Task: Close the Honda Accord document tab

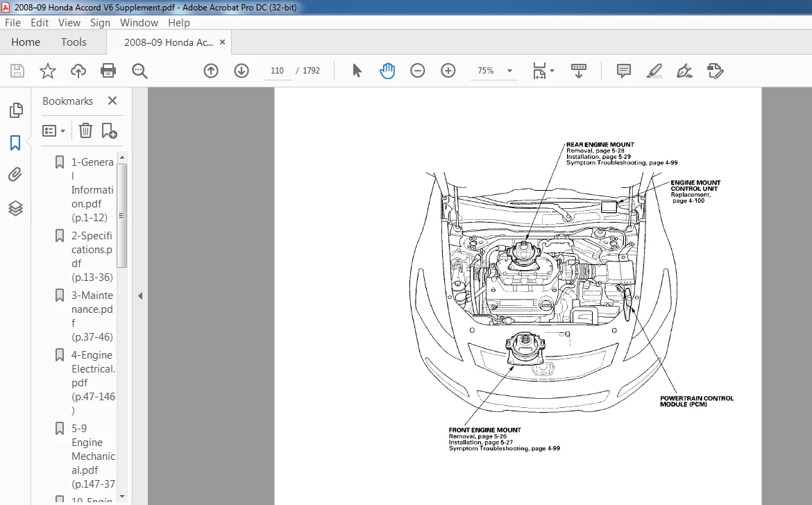Action: [x=222, y=42]
